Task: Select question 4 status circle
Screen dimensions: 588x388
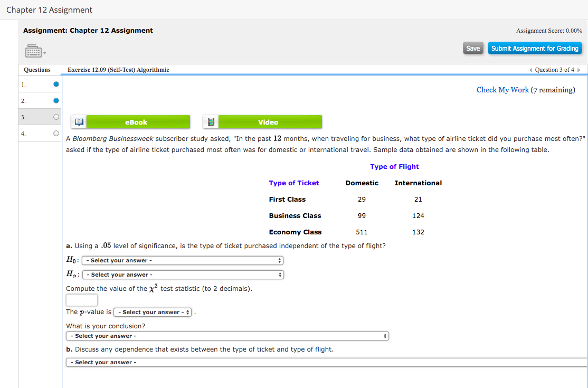Action: [x=56, y=133]
